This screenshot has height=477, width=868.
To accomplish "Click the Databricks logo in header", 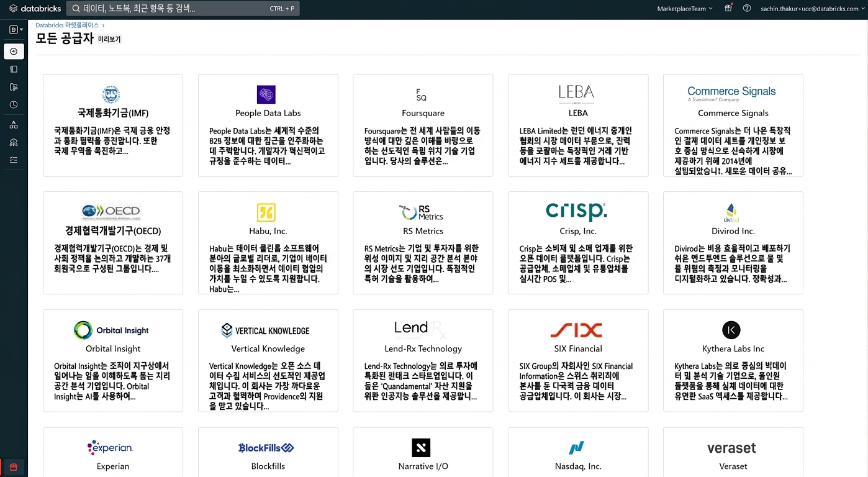I will click(x=35, y=9).
